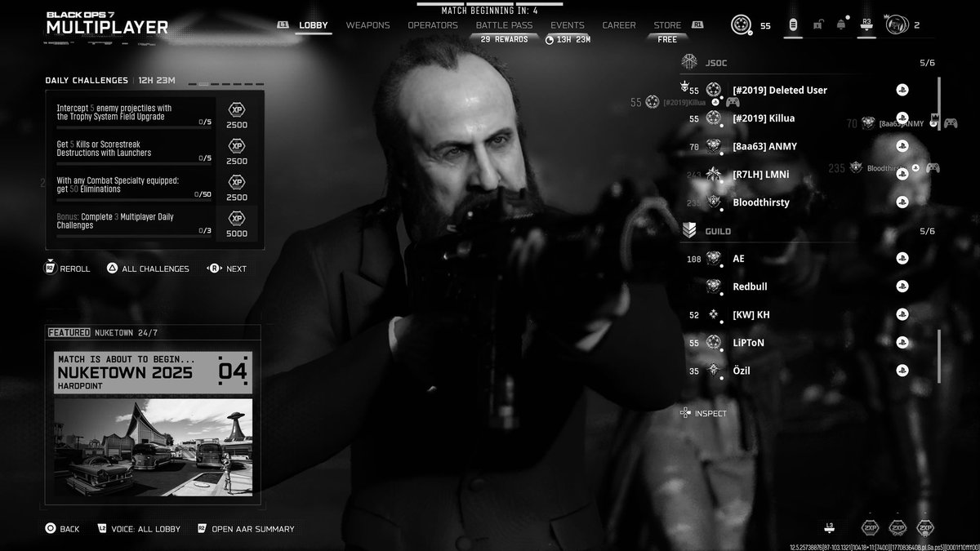Open the CAREER tab
The image size is (980, 551).
point(619,25)
